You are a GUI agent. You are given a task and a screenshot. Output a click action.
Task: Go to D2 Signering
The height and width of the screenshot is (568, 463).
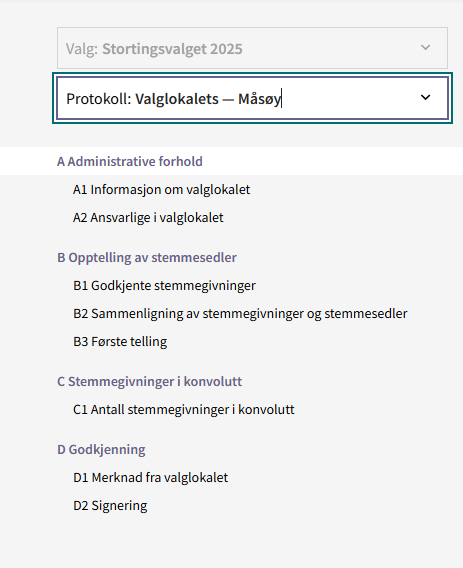pyautogui.click(x=110, y=505)
